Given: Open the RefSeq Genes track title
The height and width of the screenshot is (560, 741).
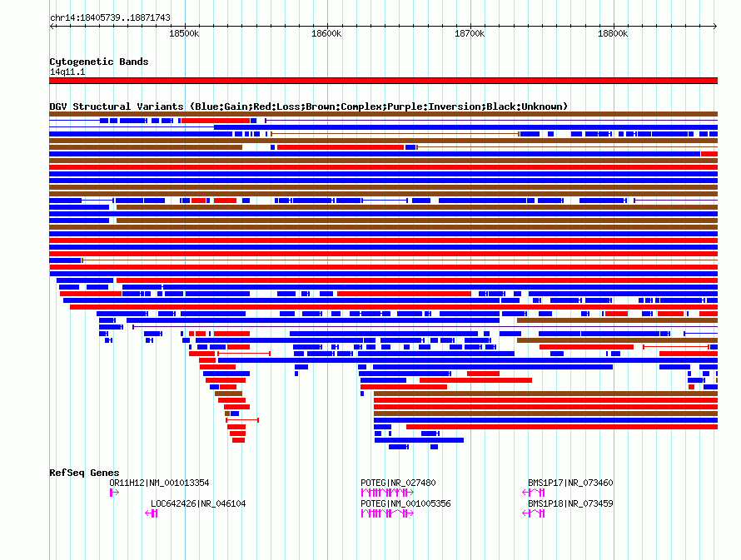Looking at the screenshot, I should tap(85, 473).
